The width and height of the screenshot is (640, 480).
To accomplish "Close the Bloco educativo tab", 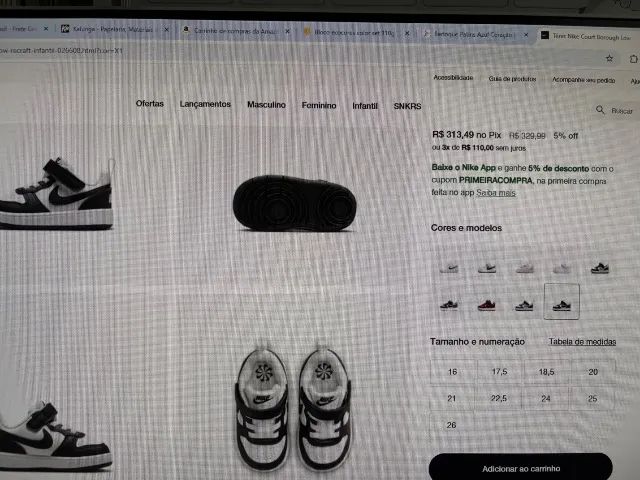I will [x=407, y=33].
